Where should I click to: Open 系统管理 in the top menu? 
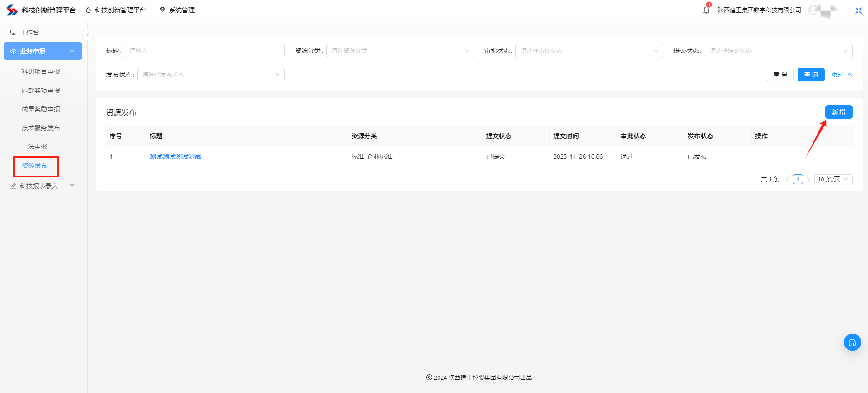pos(177,10)
